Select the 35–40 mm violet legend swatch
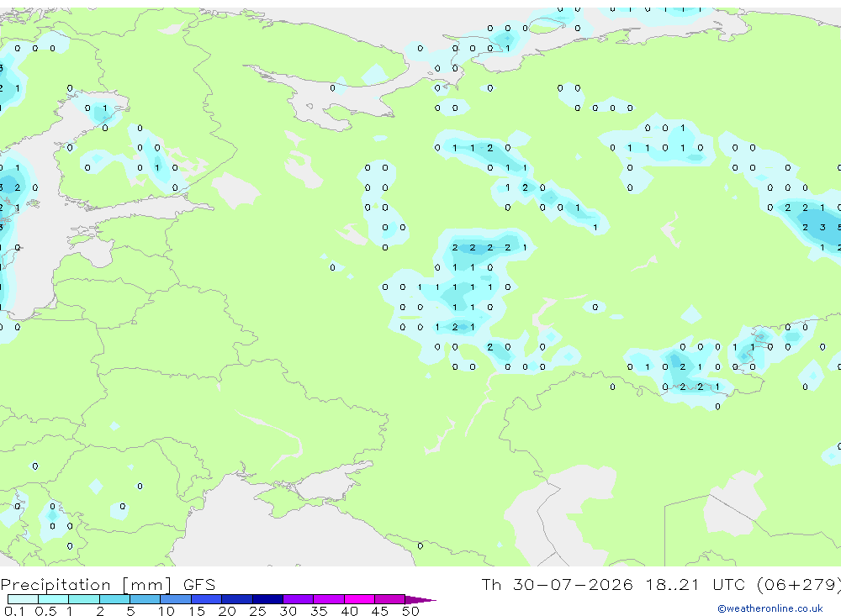The image size is (841, 616). tap(329, 599)
